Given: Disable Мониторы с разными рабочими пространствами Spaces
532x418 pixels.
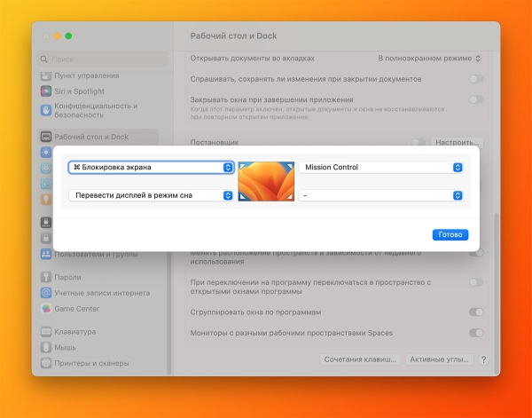Looking at the screenshot, I should point(476,333).
